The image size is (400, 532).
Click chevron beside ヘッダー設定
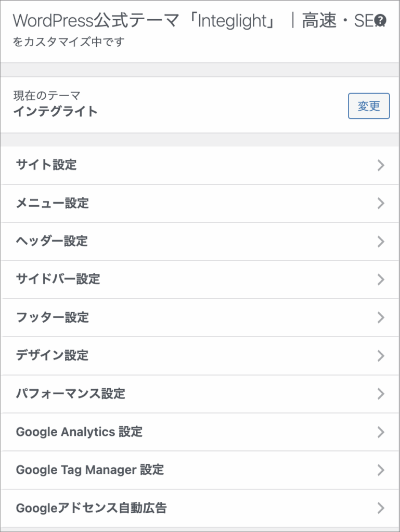pos(381,241)
